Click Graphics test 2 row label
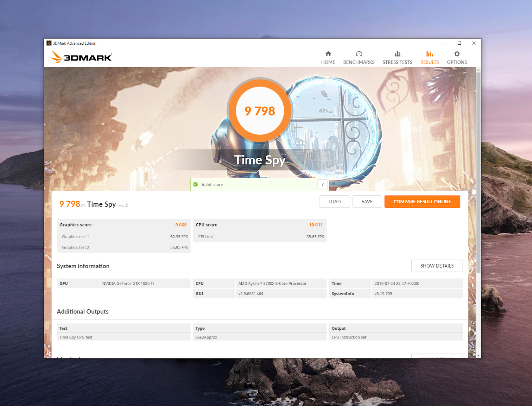Viewport: 532px width, 406px height. point(75,248)
